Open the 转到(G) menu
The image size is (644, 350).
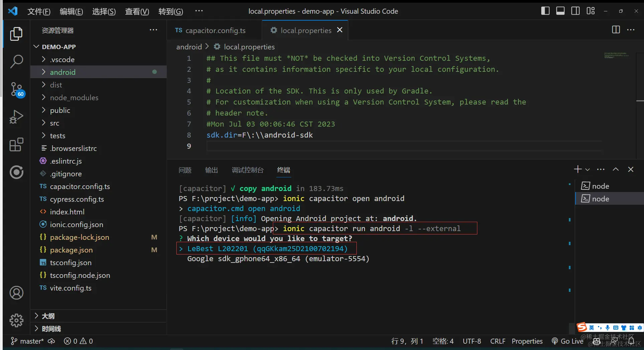[171, 11]
